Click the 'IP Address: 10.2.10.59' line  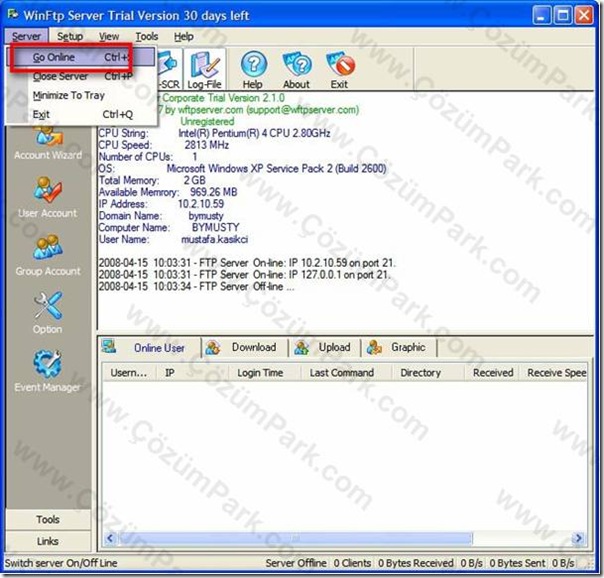[x=161, y=204]
